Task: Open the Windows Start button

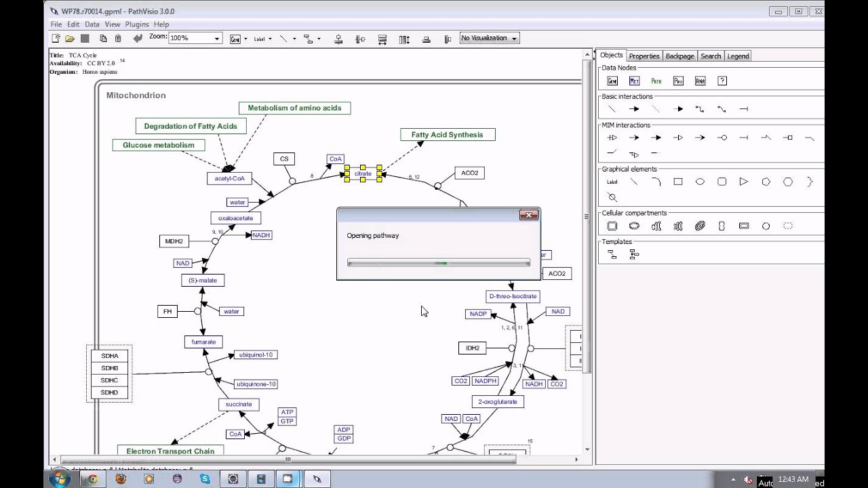Action: [59, 479]
